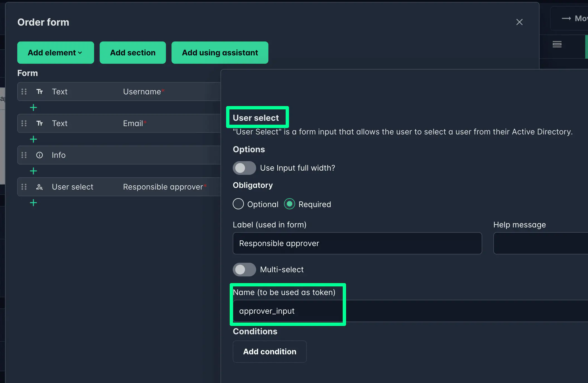Click the approver_input name field
Screen dimensions: 588x383
288,311
